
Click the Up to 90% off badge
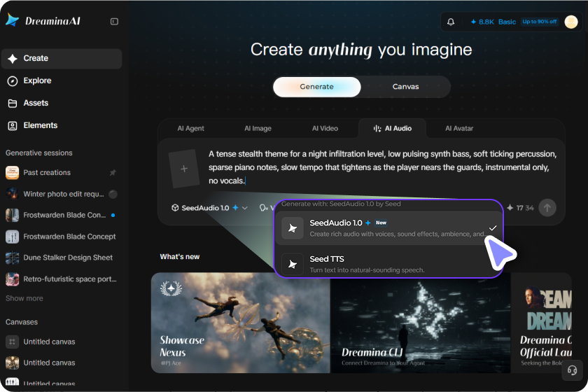[539, 22]
